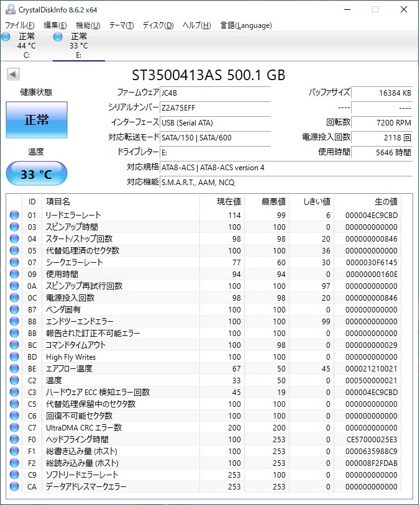Click the 最悪値 column header

pyautogui.click(x=267, y=202)
